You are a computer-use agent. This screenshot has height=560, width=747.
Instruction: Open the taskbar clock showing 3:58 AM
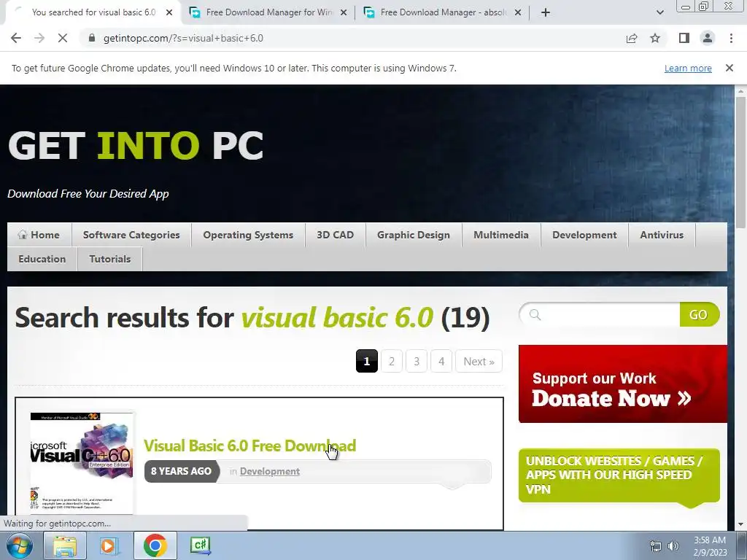(x=710, y=546)
